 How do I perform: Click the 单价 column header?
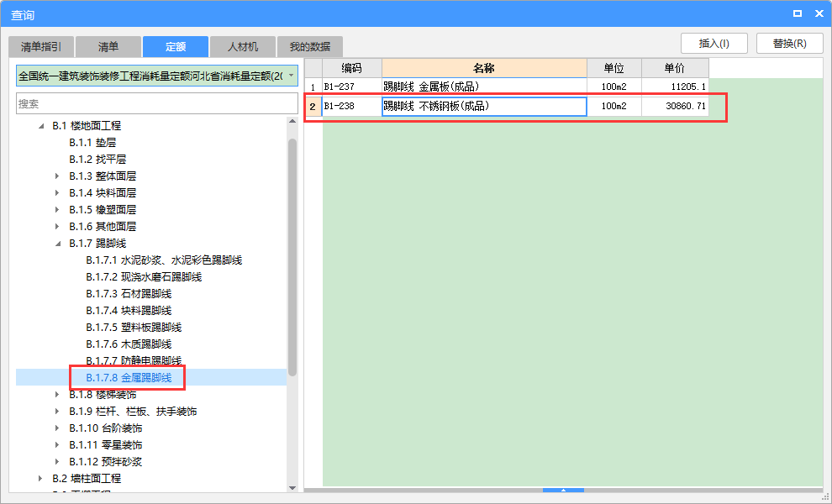675,68
